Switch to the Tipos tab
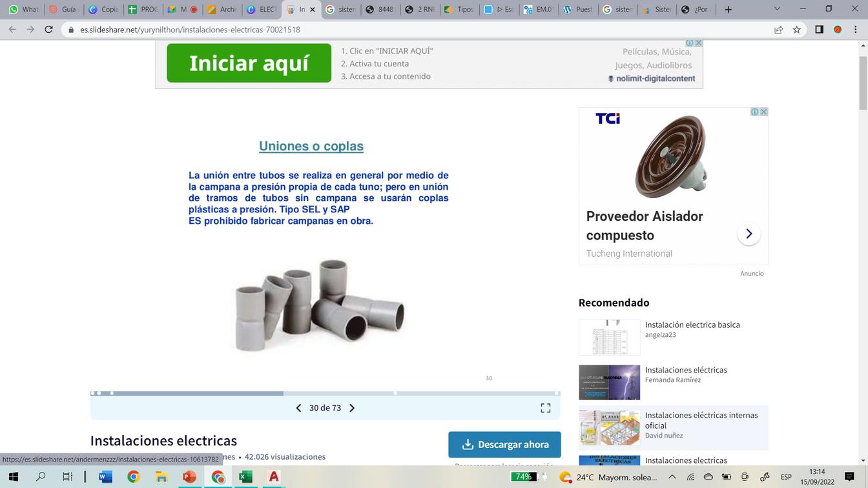This screenshot has width=868, height=488. pyautogui.click(x=459, y=9)
